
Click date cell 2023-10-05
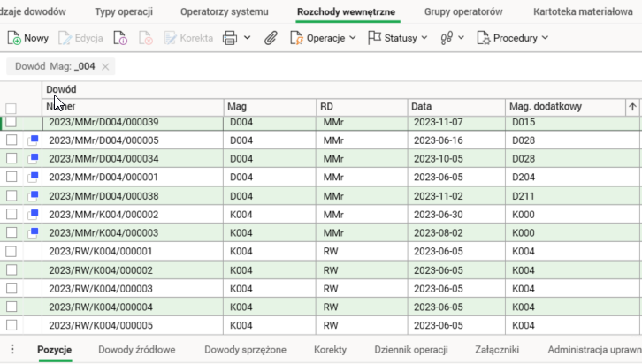[x=438, y=159]
